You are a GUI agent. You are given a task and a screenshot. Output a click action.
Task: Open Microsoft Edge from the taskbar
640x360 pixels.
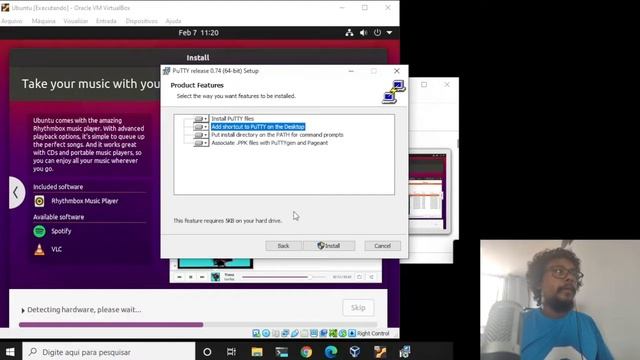tap(331, 352)
